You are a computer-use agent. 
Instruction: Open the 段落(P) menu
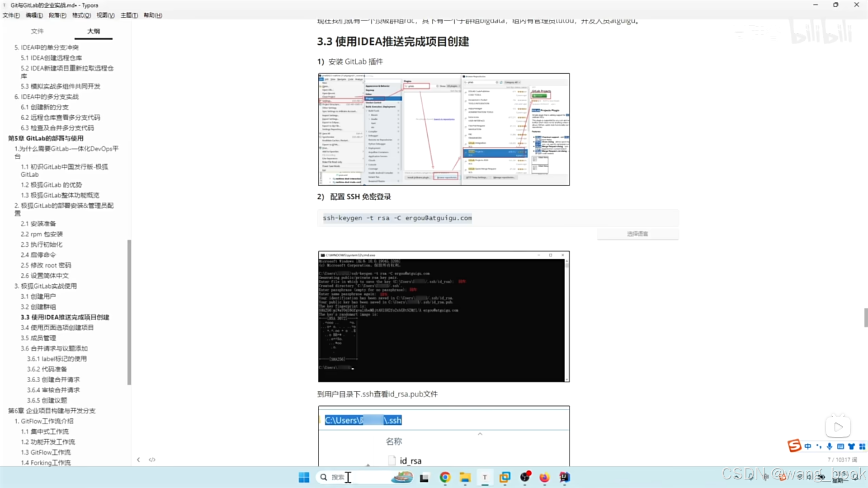57,15
